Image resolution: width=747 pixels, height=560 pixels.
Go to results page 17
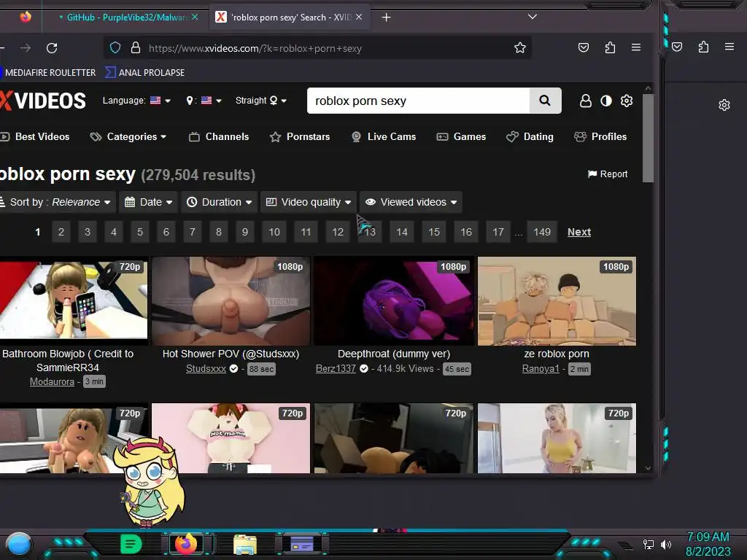click(x=498, y=232)
